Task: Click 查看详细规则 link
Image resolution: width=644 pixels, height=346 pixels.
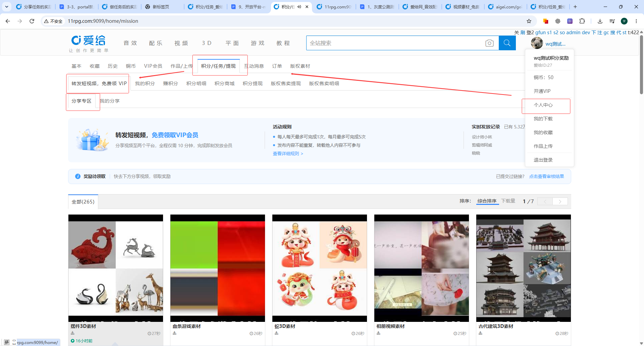Action: pos(288,154)
